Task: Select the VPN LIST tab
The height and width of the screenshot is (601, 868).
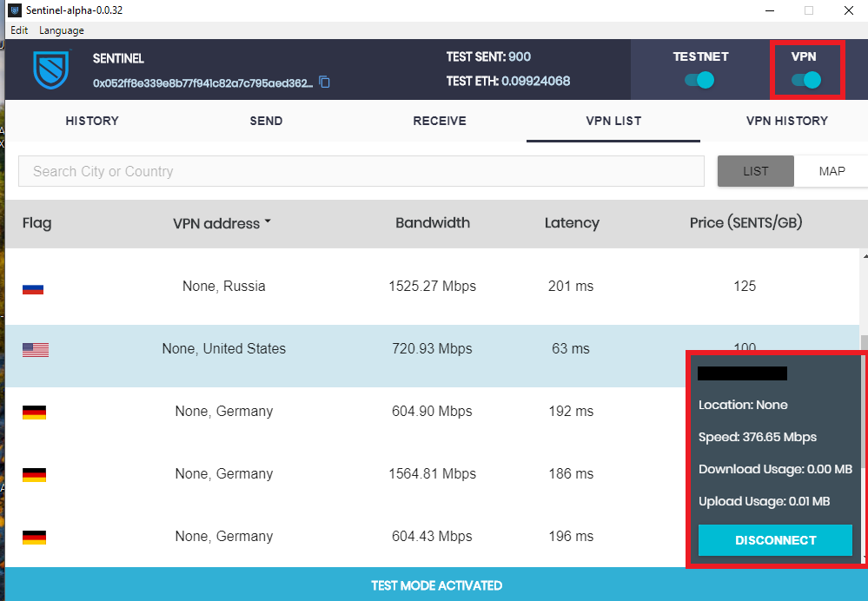Action: point(613,121)
